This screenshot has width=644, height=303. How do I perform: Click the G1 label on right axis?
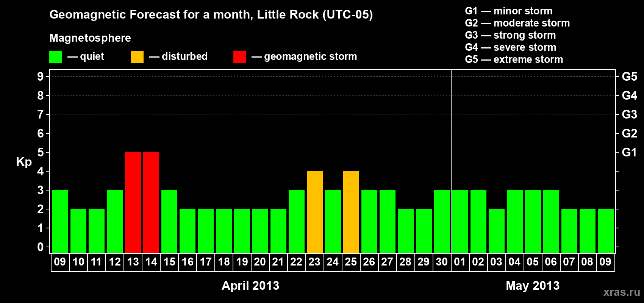click(630, 152)
